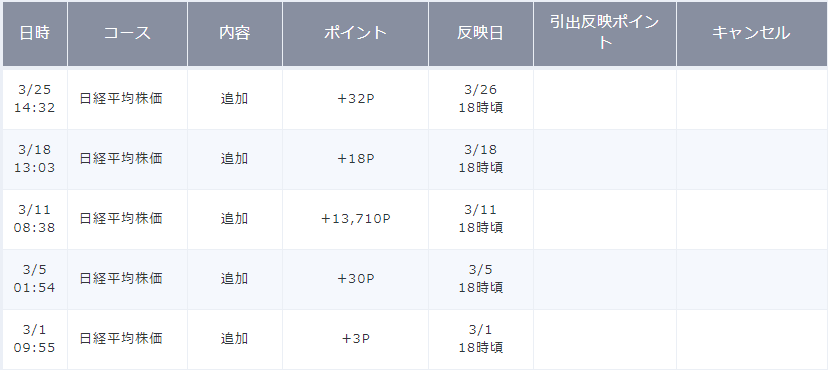Image resolution: width=828 pixels, height=370 pixels.
Task: Select the +32P points cell
Action: (355, 99)
